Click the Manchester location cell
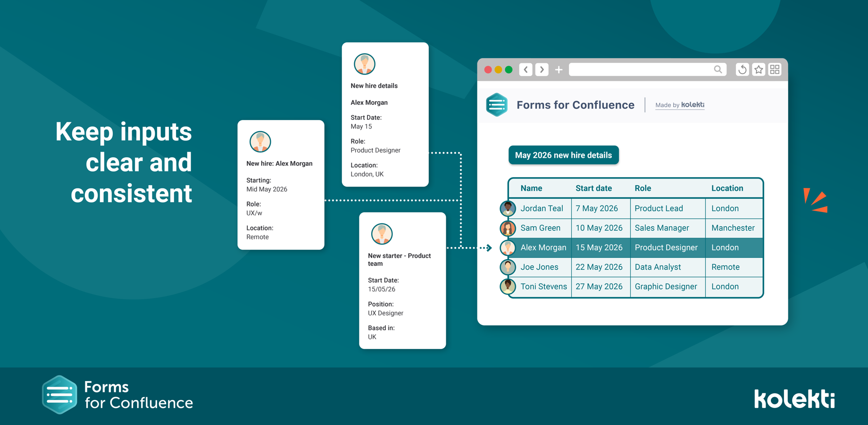 click(x=733, y=228)
